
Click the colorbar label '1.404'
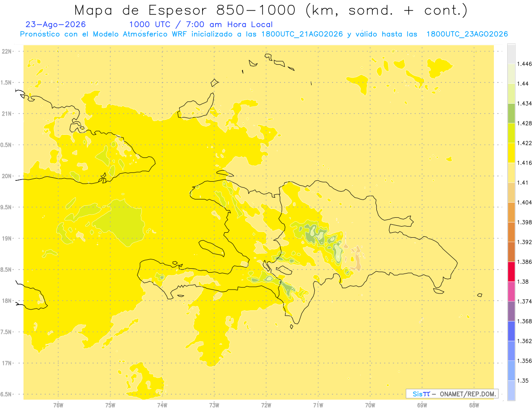pyautogui.click(x=524, y=202)
